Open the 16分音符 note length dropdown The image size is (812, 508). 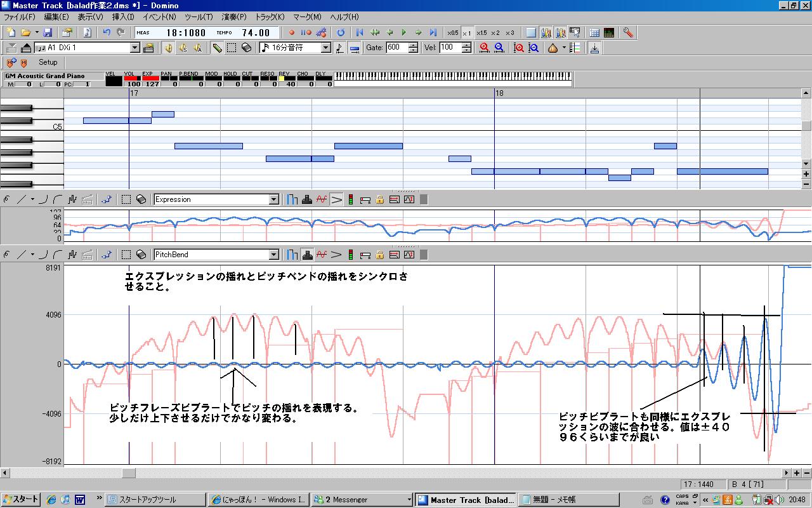point(326,48)
